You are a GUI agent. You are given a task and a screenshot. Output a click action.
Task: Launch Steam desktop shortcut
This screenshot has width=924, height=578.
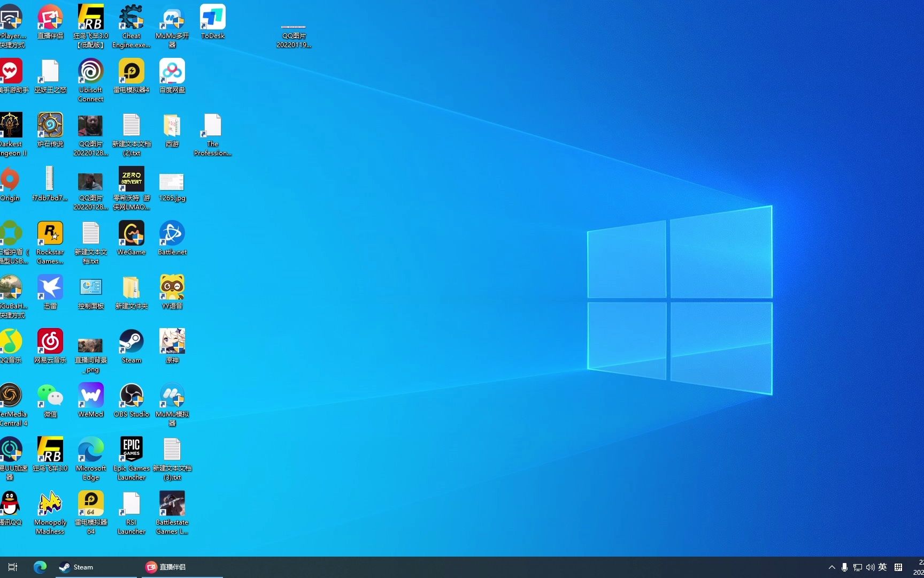[132, 346]
